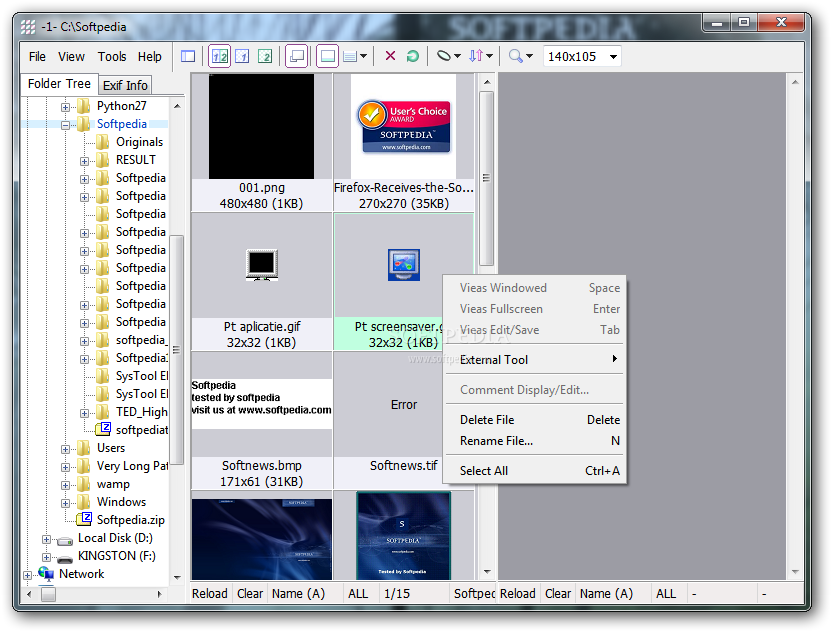832x632 pixels.
Task: Toggle the folder tree panel icon
Action: [188, 56]
